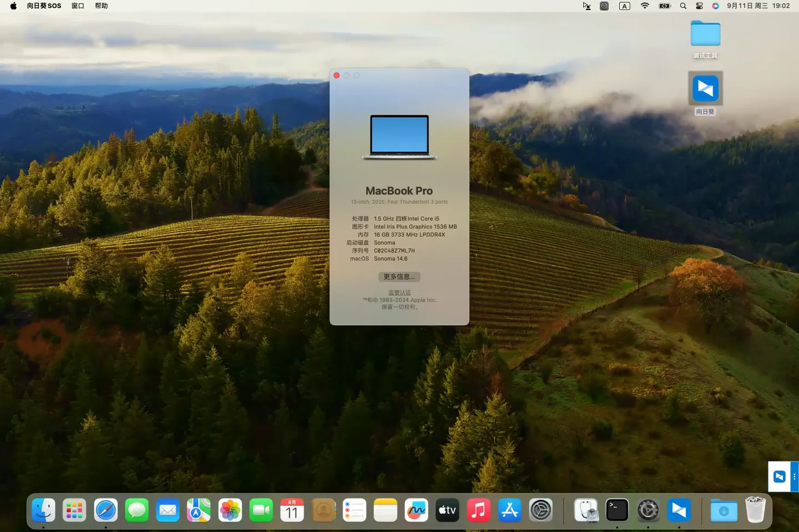The width and height of the screenshot is (799, 532).
Task: Open Freeform from the Dock
Action: click(416, 510)
